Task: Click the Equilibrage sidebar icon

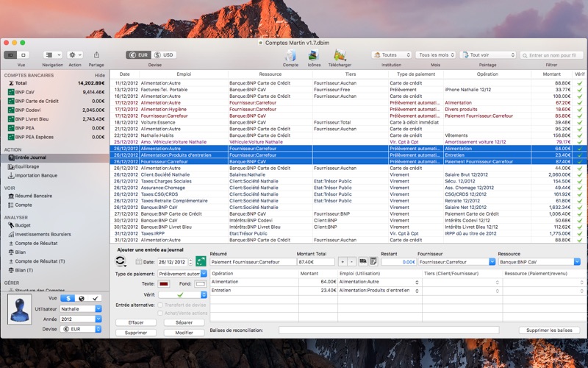Action: (11, 166)
